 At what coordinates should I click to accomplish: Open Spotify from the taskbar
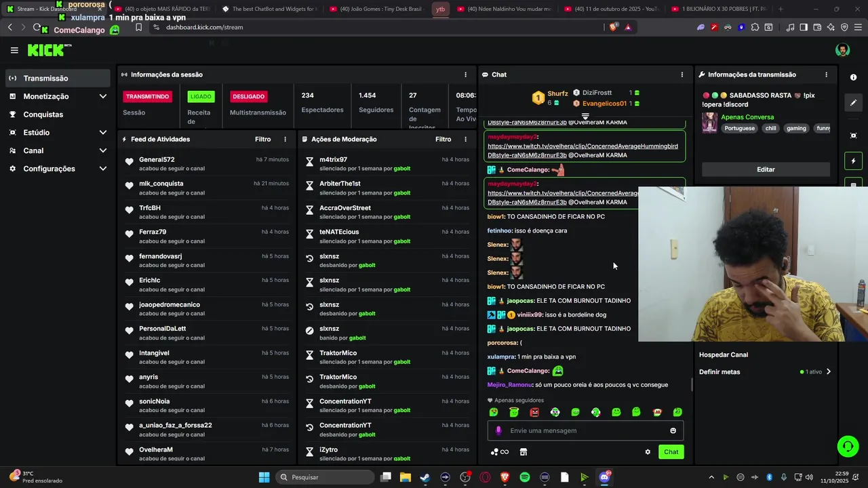(524, 477)
